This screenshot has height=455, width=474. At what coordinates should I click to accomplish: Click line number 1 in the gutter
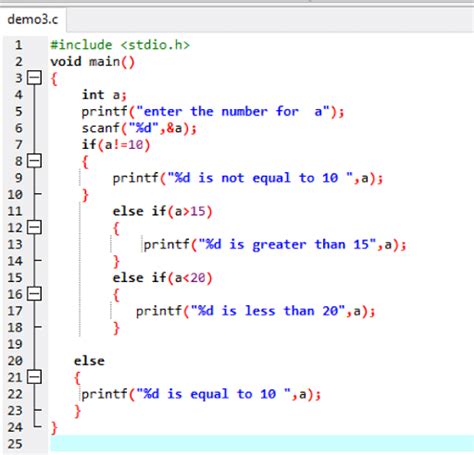coord(18,45)
